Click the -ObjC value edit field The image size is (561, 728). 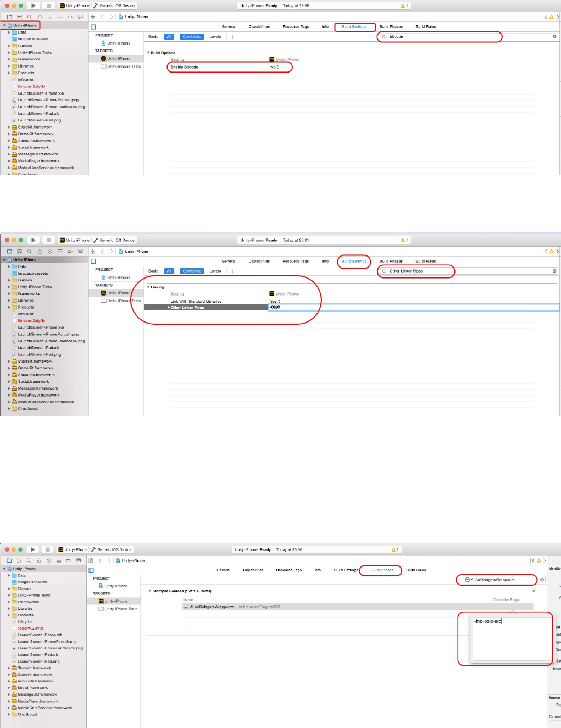click(413, 308)
